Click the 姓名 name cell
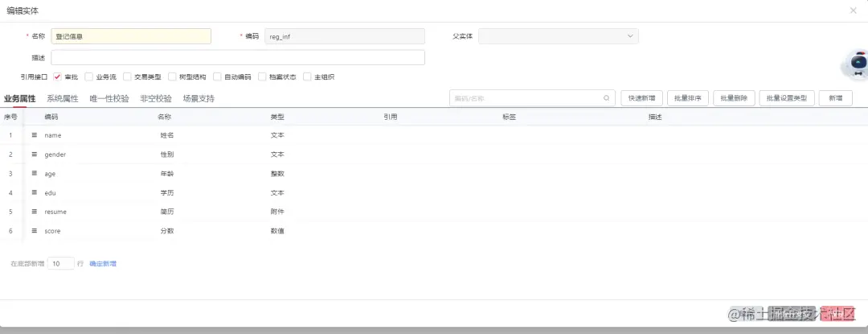This screenshot has width=868, height=334. pos(167,135)
